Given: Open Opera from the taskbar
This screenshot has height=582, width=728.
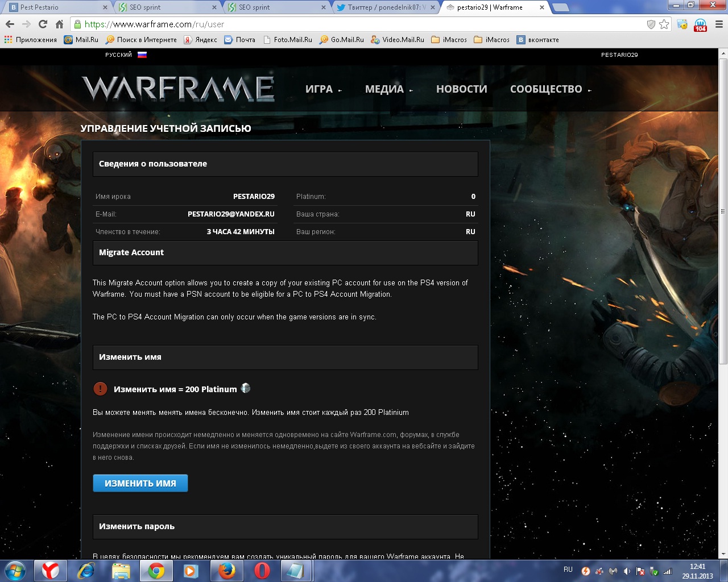Looking at the screenshot, I should [x=262, y=571].
